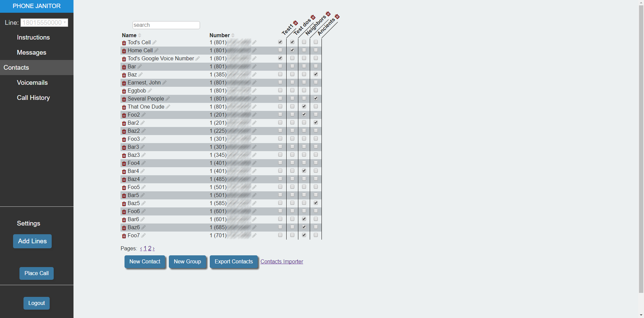Viewport: 644px width, 318px height.
Task: Focus the contacts search field
Action: pyautogui.click(x=166, y=25)
